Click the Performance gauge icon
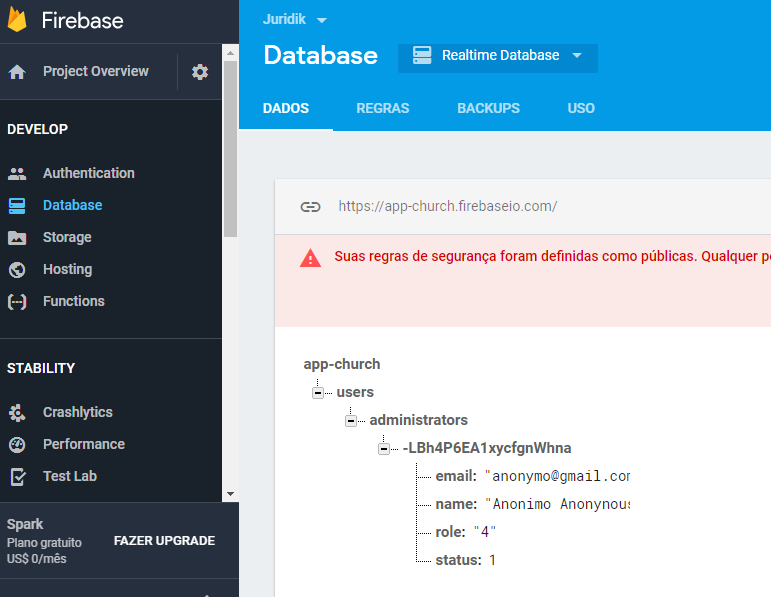The height and width of the screenshot is (597, 771). coord(17,445)
